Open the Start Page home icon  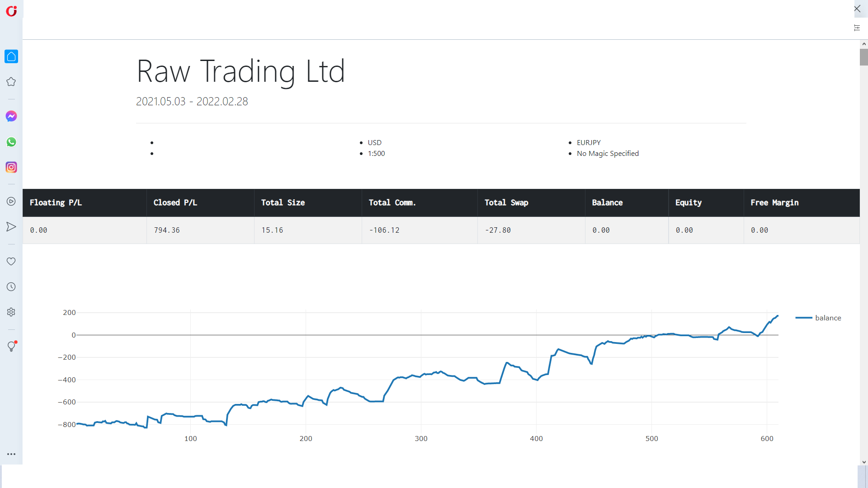[x=11, y=56]
